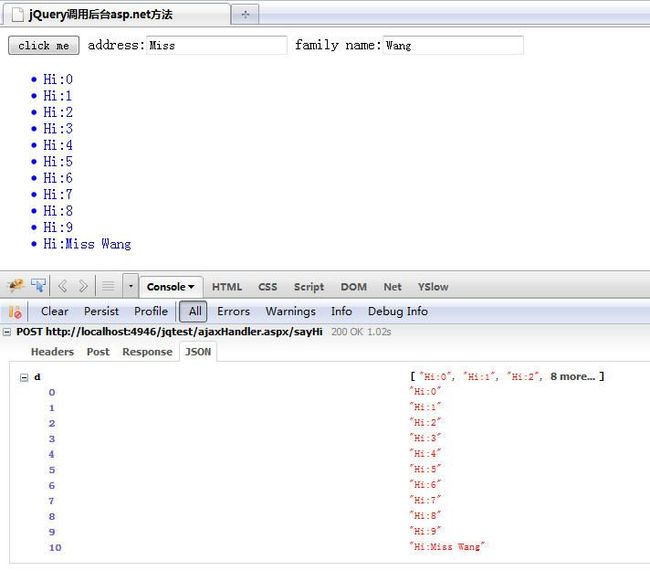View the request Headers tab
This screenshot has width=650, height=581.
(x=52, y=352)
